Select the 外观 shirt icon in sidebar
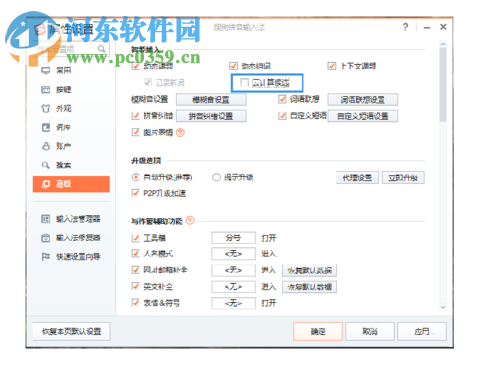 pyautogui.click(x=46, y=108)
